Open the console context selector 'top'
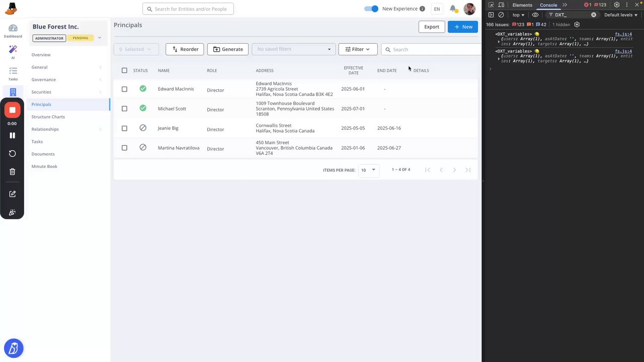 click(x=518, y=15)
